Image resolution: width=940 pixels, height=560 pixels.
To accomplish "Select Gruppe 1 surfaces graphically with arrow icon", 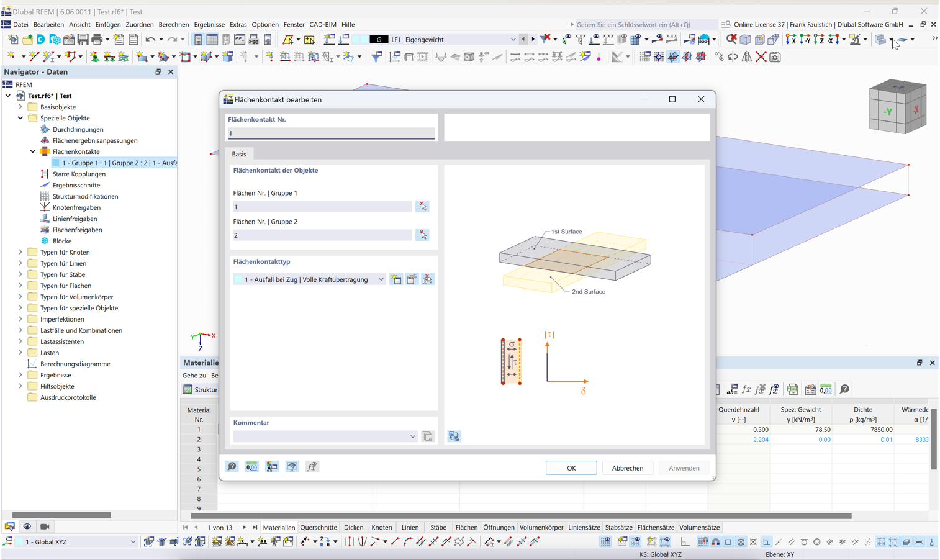I will coord(422,206).
